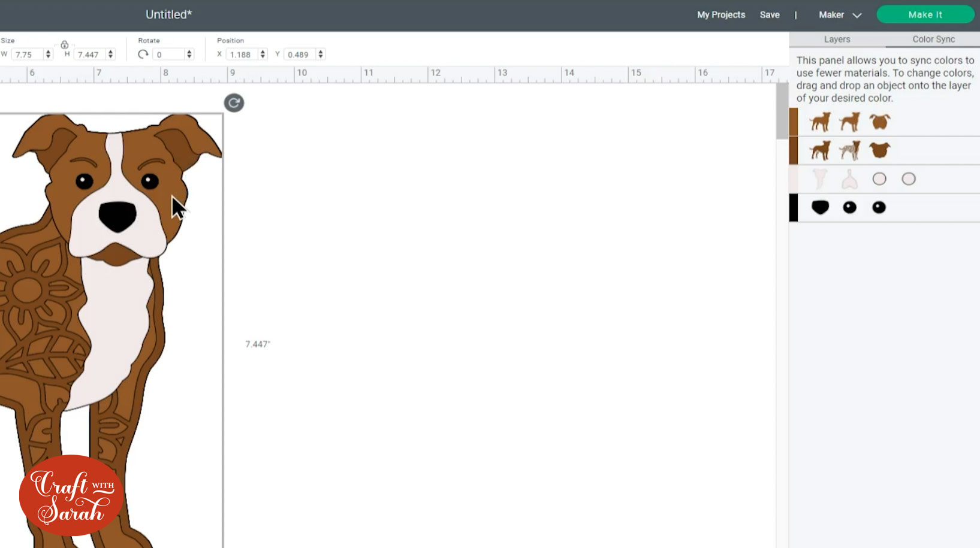Adjust Y position using its stepper arrows
The image size is (980, 548).
[x=321, y=55]
